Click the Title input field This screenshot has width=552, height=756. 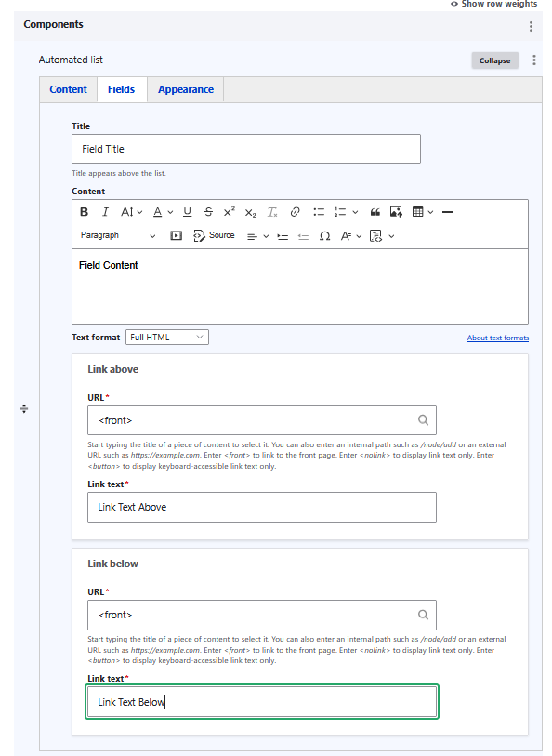tap(246, 149)
